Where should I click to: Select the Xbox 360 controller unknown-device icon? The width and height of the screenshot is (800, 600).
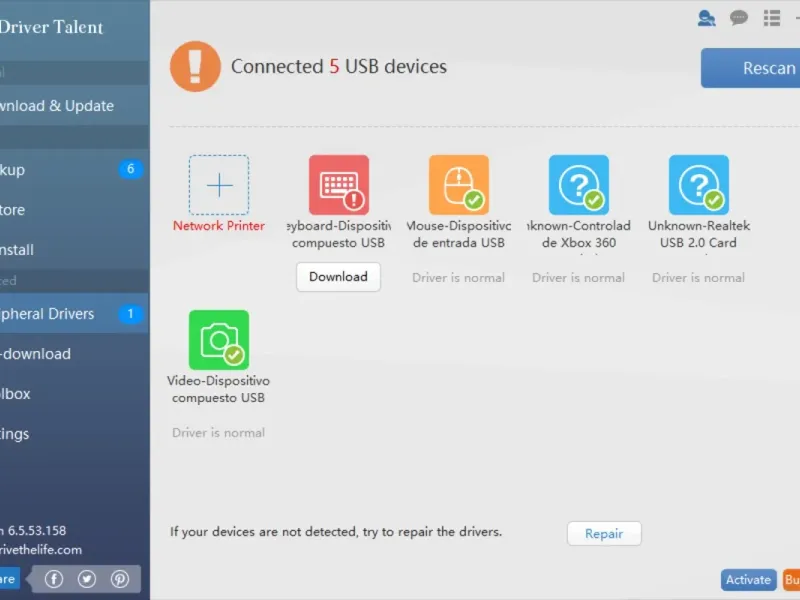(579, 185)
